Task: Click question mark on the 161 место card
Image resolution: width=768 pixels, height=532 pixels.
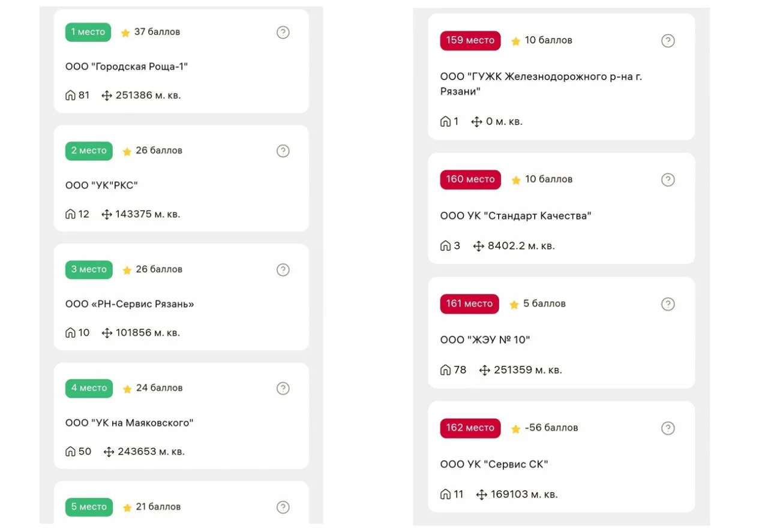Action: pyautogui.click(x=668, y=304)
